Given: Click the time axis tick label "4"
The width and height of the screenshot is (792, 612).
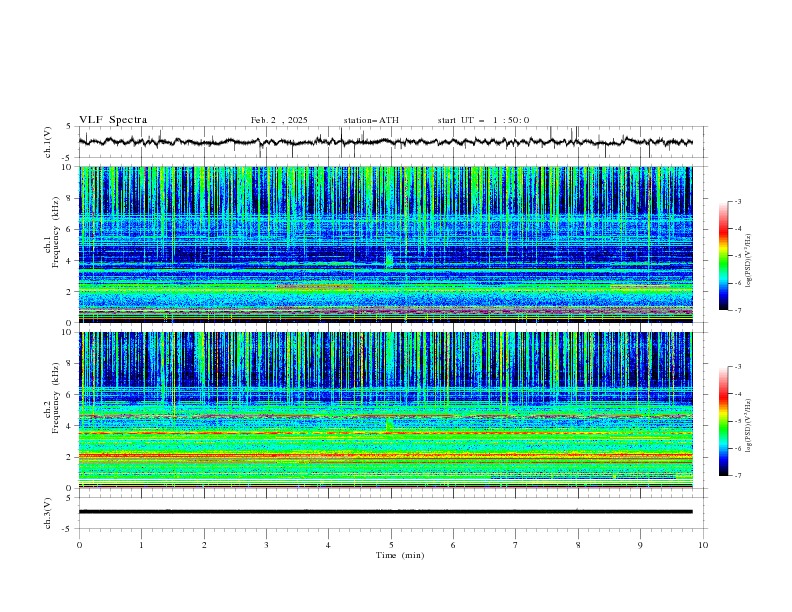Looking at the screenshot, I should (x=328, y=545).
